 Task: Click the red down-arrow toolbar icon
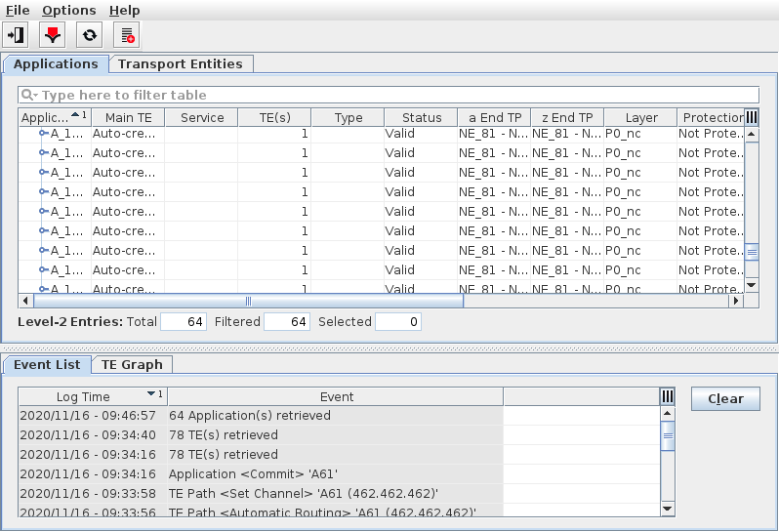[x=53, y=35]
